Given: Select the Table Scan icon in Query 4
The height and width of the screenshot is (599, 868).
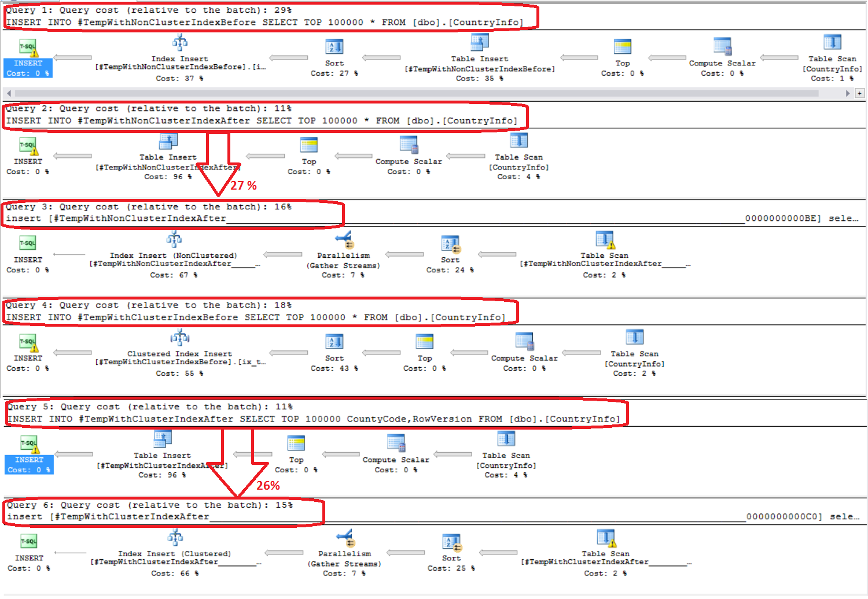Looking at the screenshot, I should 635,338.
